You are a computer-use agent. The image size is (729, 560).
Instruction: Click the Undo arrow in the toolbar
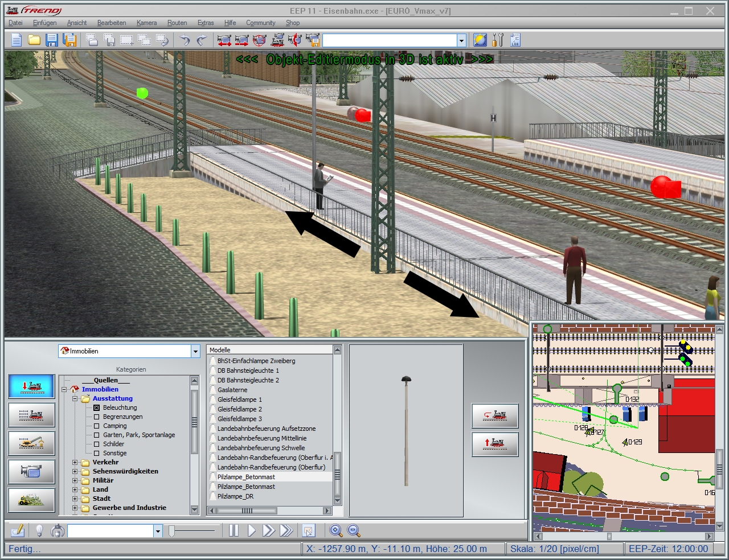(x=185, y=40)
